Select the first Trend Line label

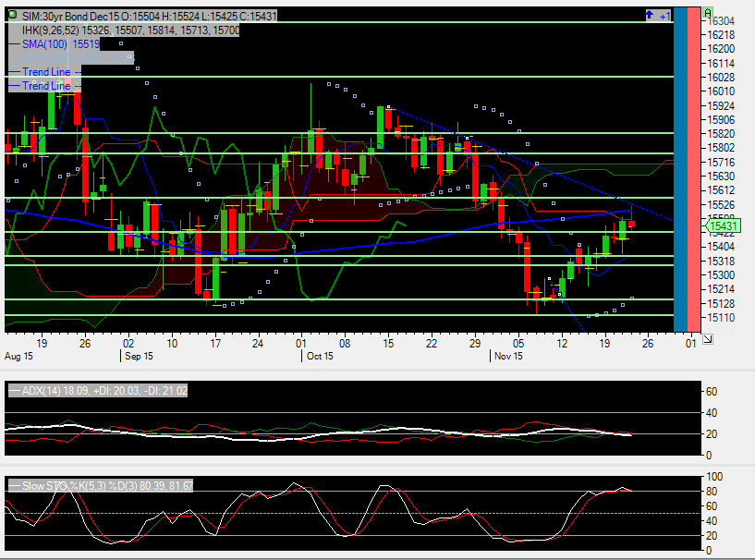tap(46, 72)
